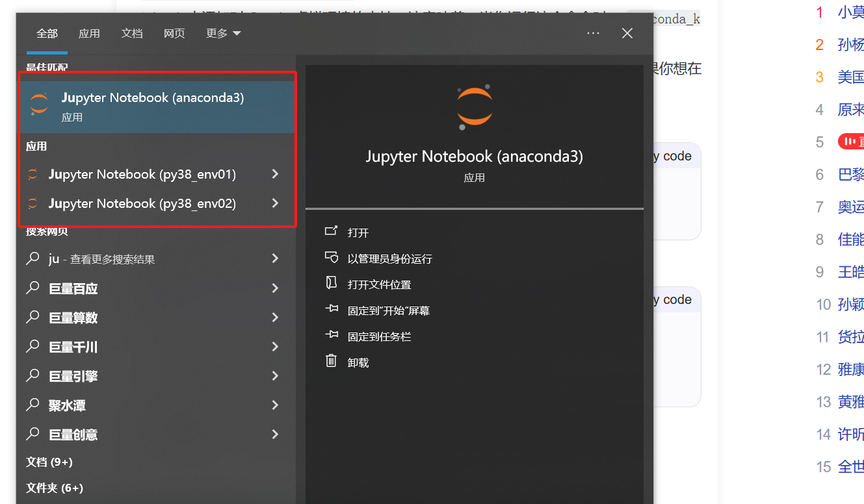
Task: Expand 巨量百应 suggestion chevron
Action: [276, 288]
